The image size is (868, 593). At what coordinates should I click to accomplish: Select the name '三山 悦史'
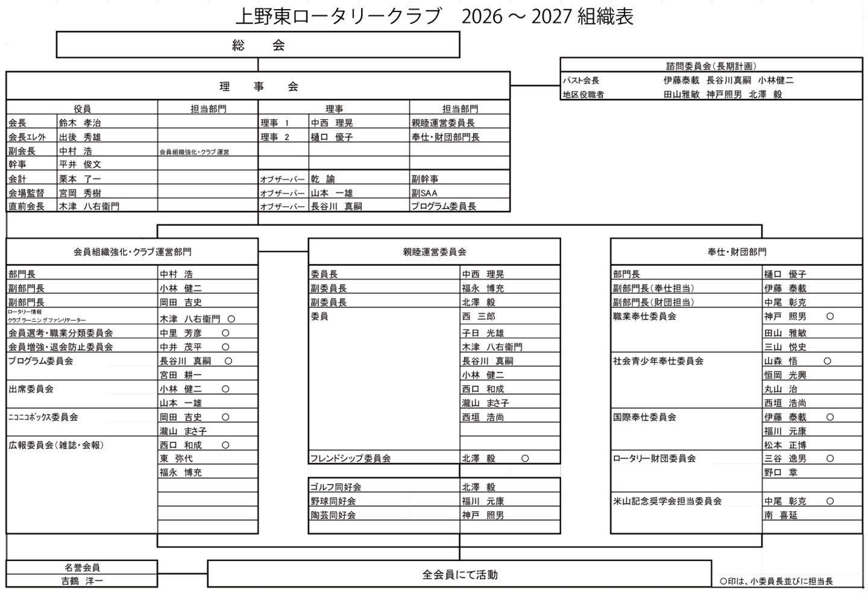[785, 347]
